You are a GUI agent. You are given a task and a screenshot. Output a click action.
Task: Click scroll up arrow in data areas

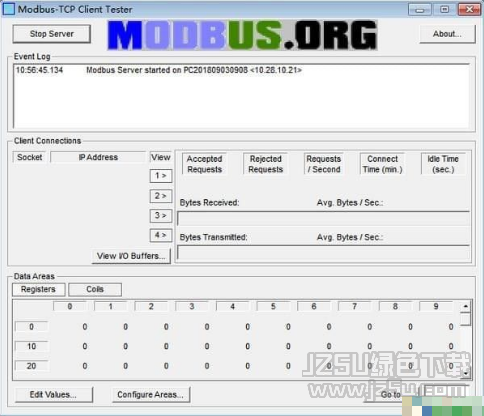point(466,306)
